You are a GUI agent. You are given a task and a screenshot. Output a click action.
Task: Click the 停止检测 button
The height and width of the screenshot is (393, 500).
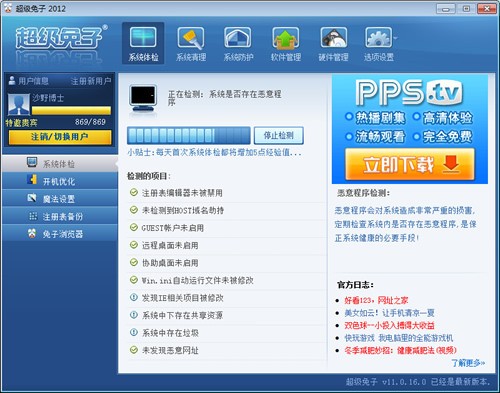click(x=279, y=135)
